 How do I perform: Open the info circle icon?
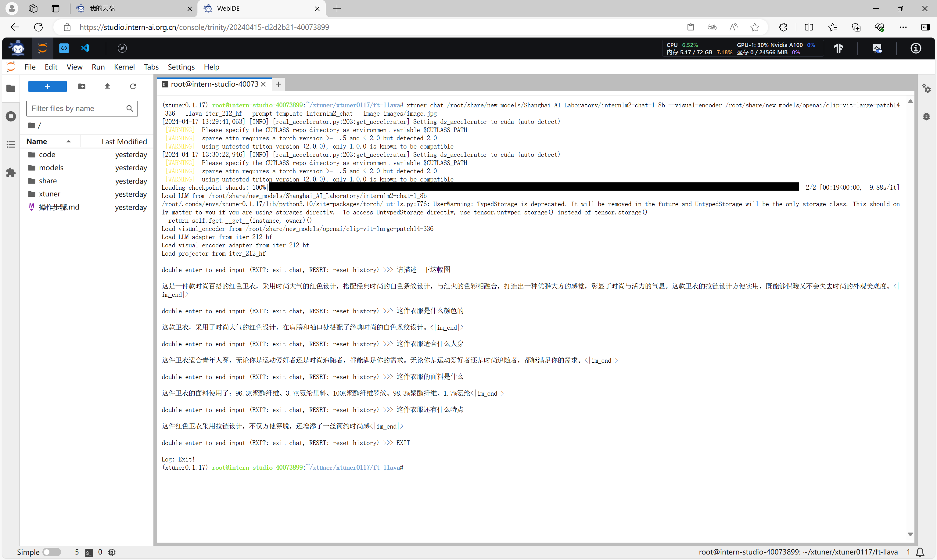click(x=916, y=48)
